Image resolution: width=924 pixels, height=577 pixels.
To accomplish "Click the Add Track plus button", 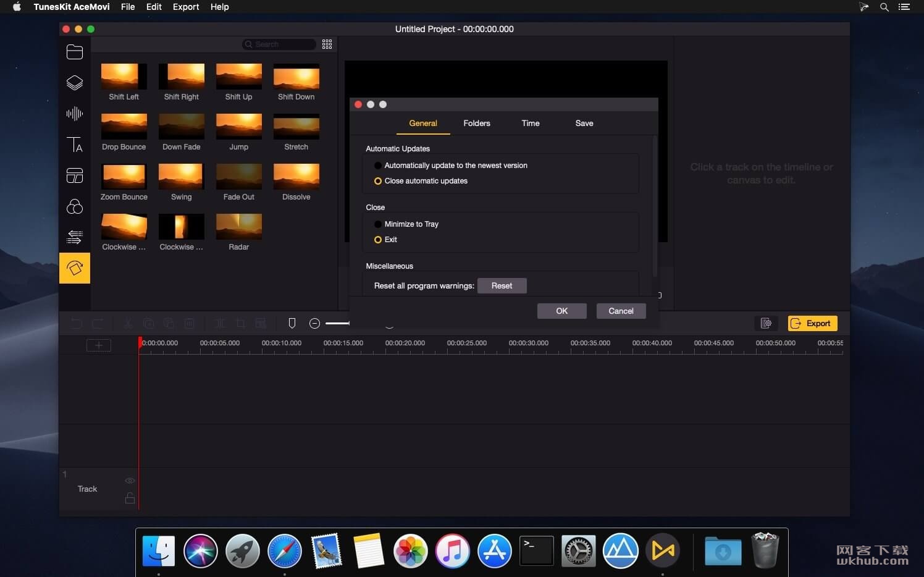I will tap(99, 345).
